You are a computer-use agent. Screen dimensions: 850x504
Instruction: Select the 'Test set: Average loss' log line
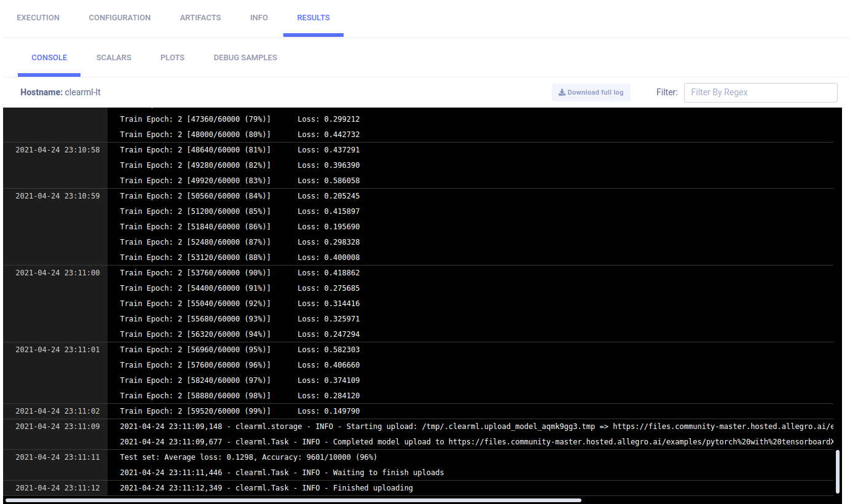[x=248, y=457]
